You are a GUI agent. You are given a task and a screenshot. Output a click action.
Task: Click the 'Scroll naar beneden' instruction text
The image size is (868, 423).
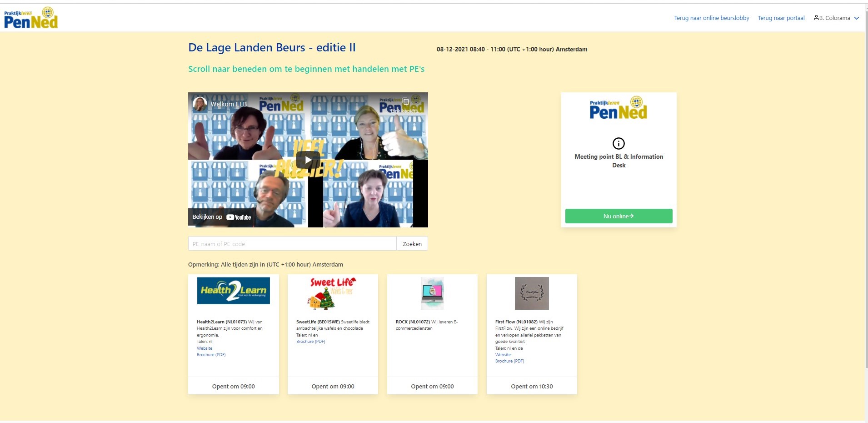click(x=306, y=69)
